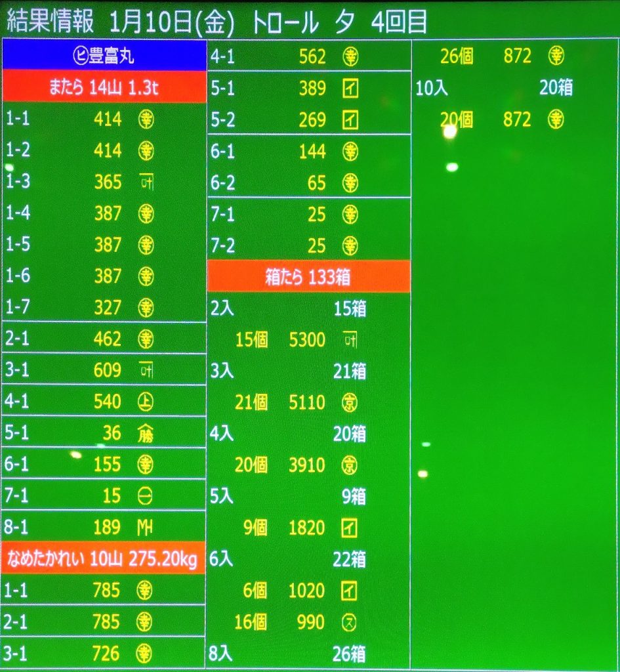This screenshot has height=672, width=620.
Task: Click the MH buyer mark in row 8-1
Action: tap(146, 528)
